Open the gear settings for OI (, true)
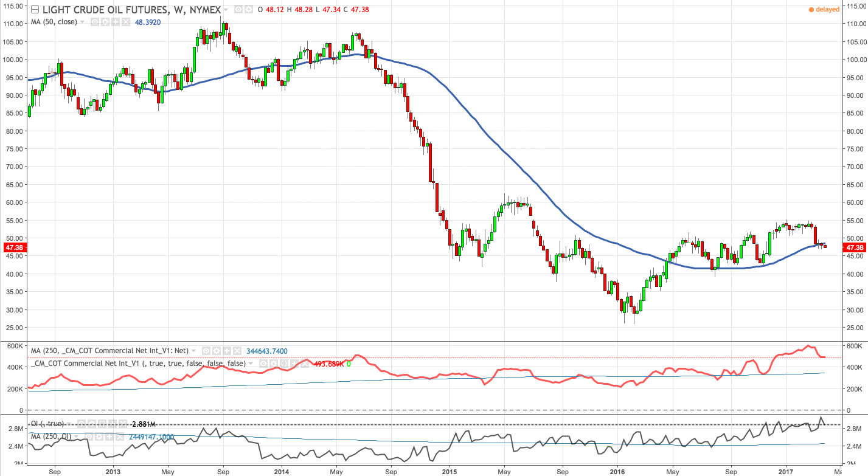The height and width of the screenshot is (476, 868). click(x=92, y=424)
